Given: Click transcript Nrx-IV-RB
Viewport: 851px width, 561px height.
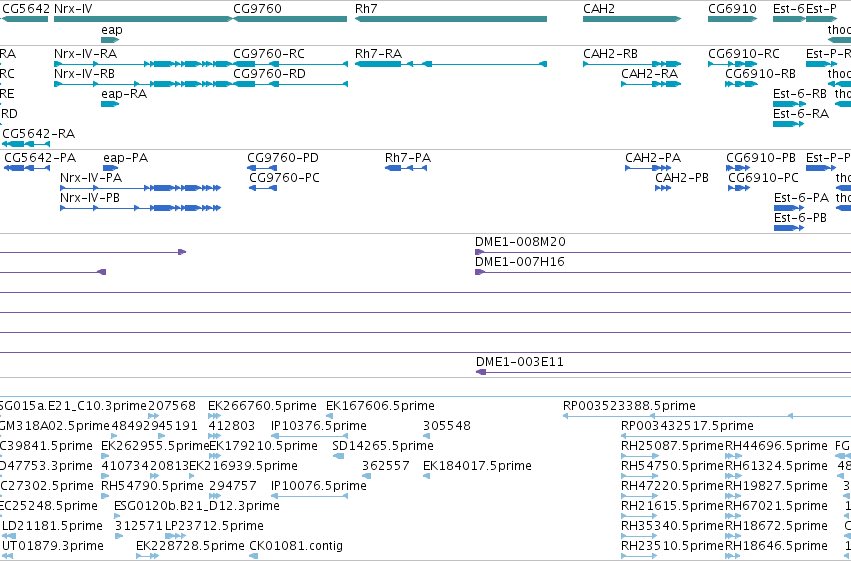Looking at the screenshot, I should tap(143, 84).
